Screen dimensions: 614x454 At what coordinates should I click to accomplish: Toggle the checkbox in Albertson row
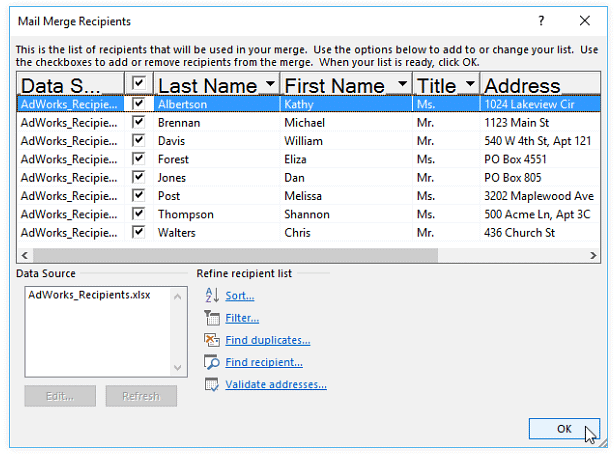(139, 103)
